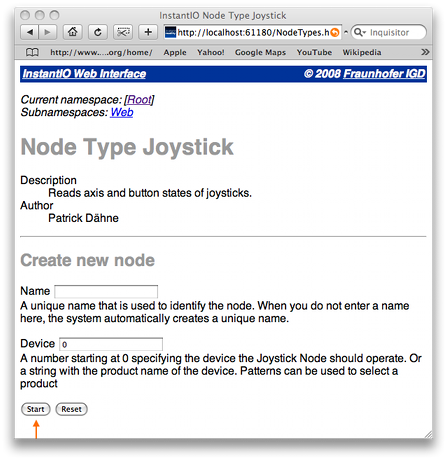The width and height of the screenshot is (446, 459).
Task: Open the bookmarks book icon
Action: tap(32, 52)
